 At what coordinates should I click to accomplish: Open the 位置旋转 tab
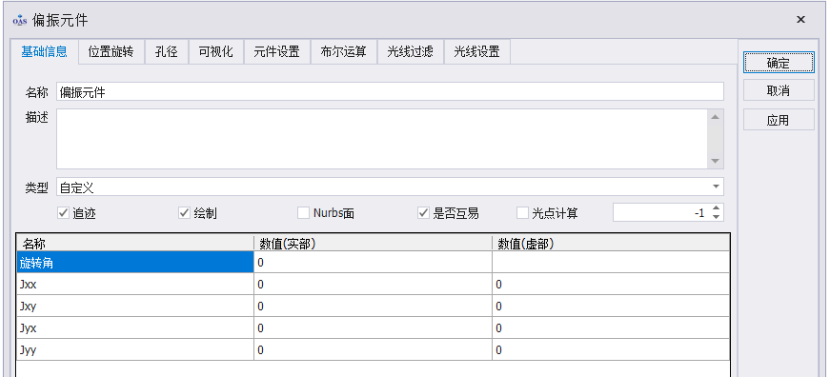[x=111, y=52]
